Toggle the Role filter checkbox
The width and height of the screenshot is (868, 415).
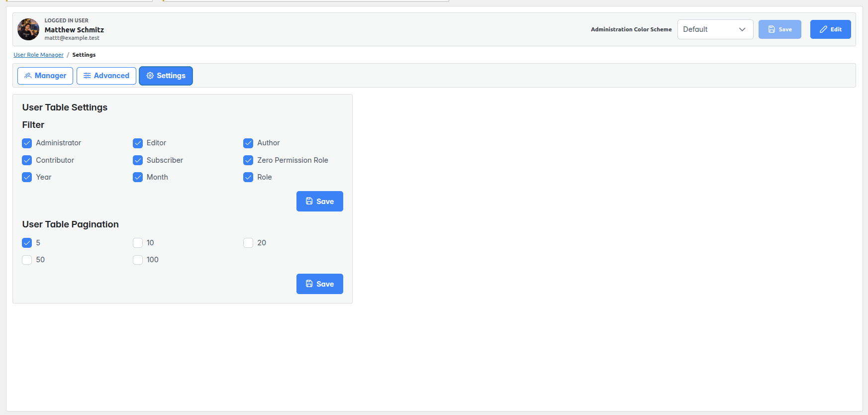coord(248,177)
